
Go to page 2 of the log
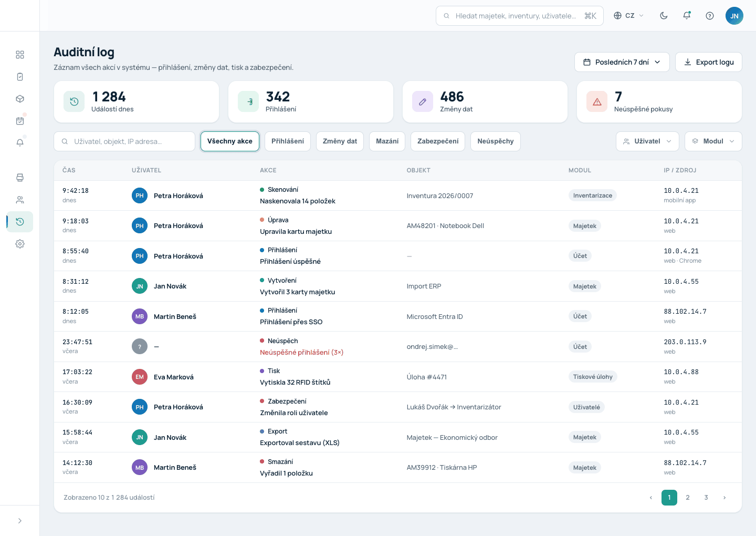click(688, 498)
